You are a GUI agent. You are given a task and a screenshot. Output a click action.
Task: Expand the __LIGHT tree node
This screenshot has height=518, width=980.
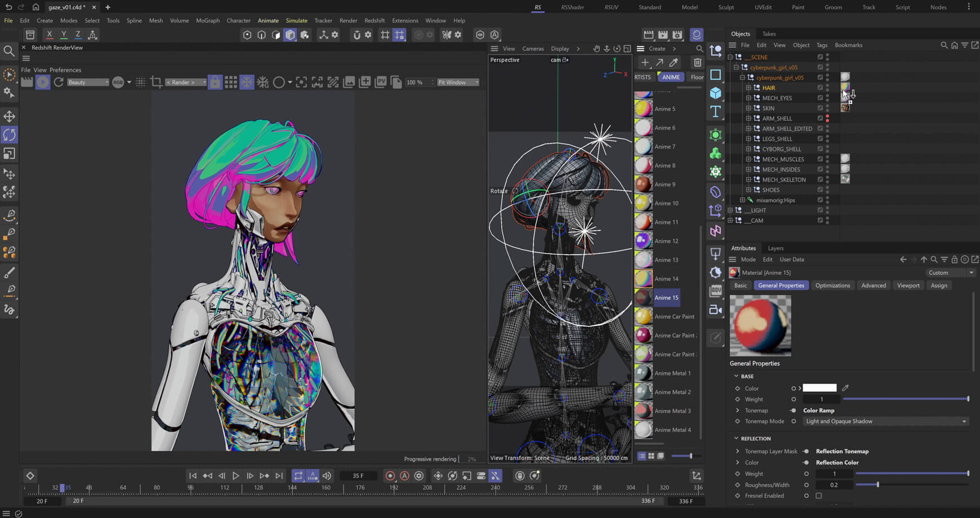click(x=730, y=210)
